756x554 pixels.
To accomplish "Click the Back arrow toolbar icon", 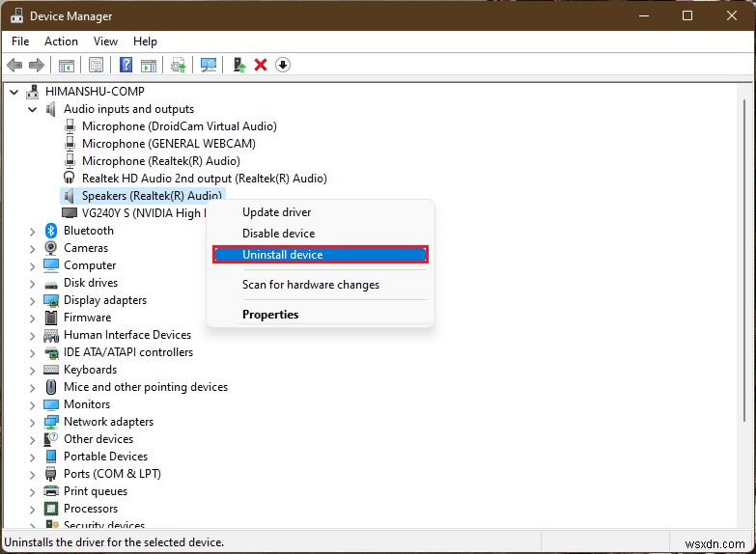I will (14, 65).
